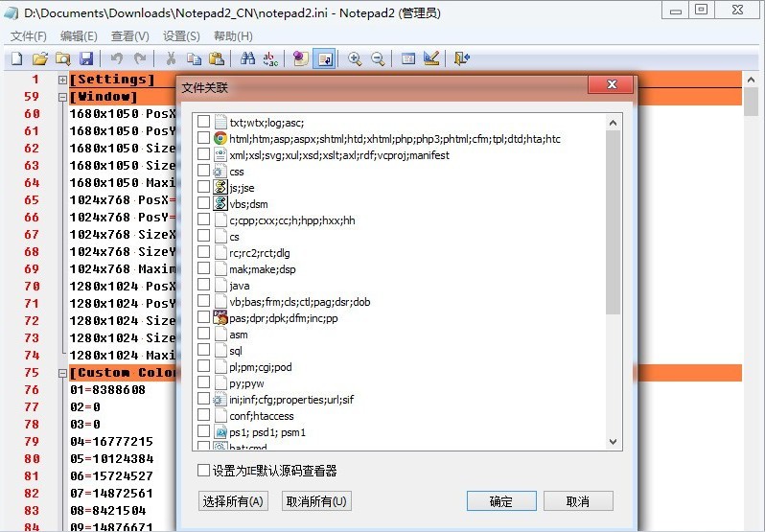Click the Cut scissors icon
The width and height of the screenshot is (765, 532).
pos(171,59)
